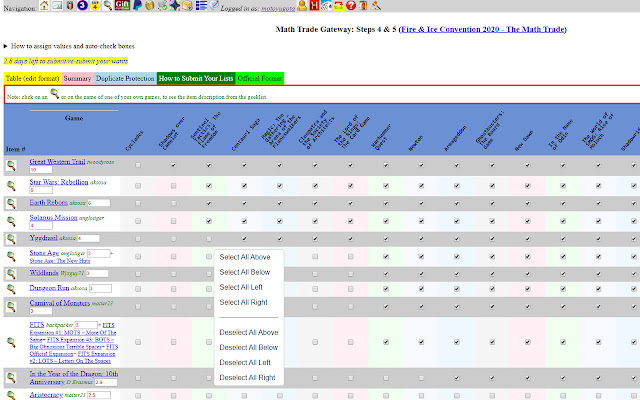The image size is (640, 400).
Task: Edit the value field for Great Western Trail
Action: pyautogui.click(x=41, y=169)
